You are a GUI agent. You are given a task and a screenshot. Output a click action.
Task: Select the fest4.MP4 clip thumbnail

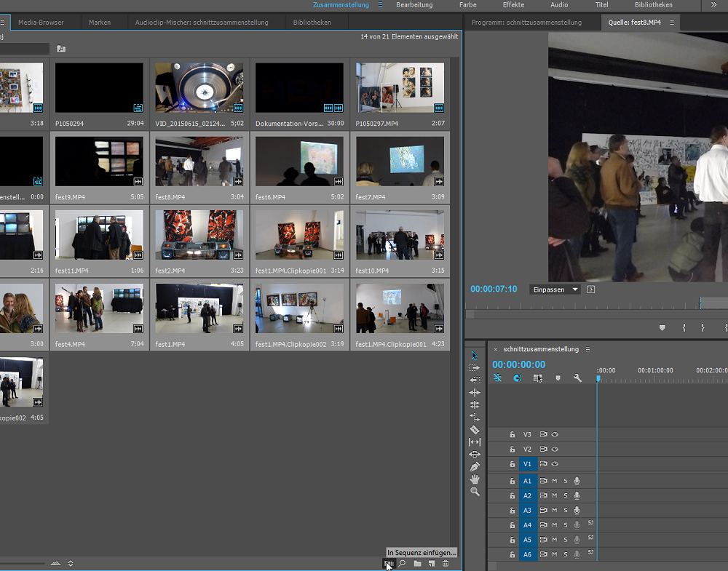99,308
